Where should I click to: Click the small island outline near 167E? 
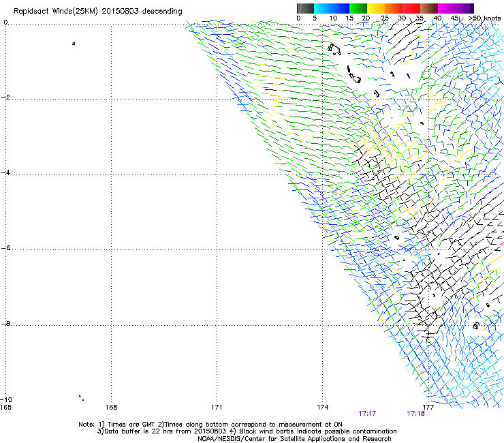tap(74, 44)
